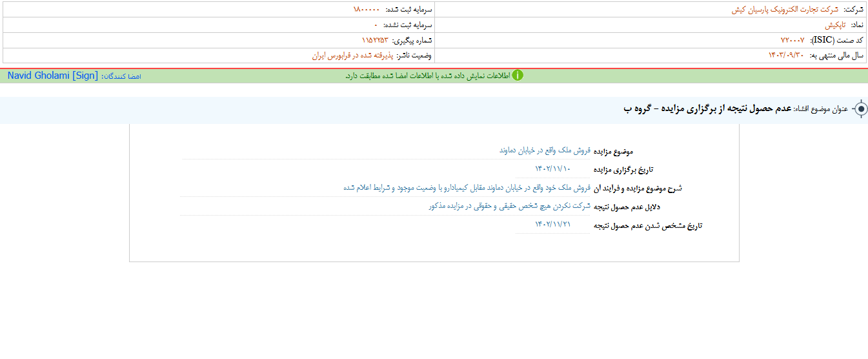Click the green signed-information confirmation message
Screen dimensions: 868x359
(427, 76)
